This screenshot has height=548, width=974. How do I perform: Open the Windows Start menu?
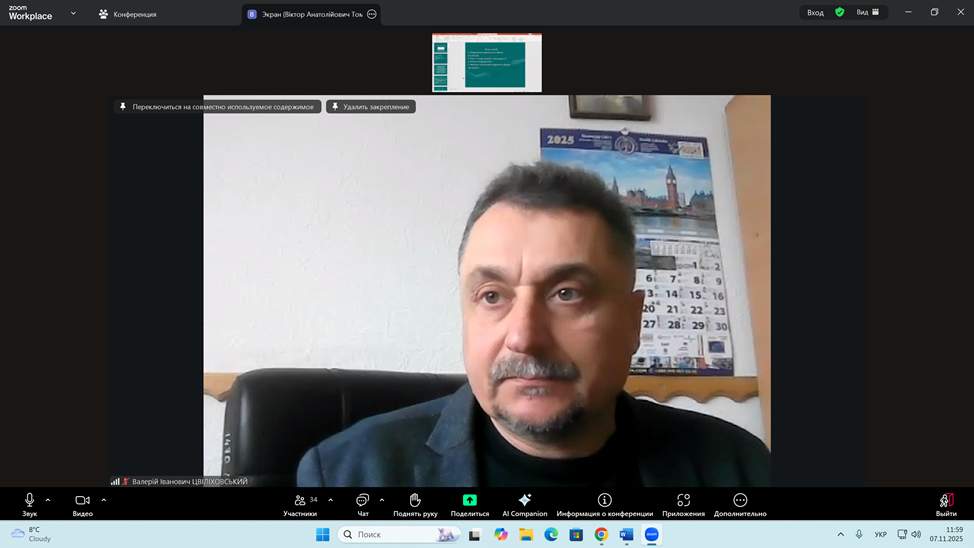(x=322, y=534)
